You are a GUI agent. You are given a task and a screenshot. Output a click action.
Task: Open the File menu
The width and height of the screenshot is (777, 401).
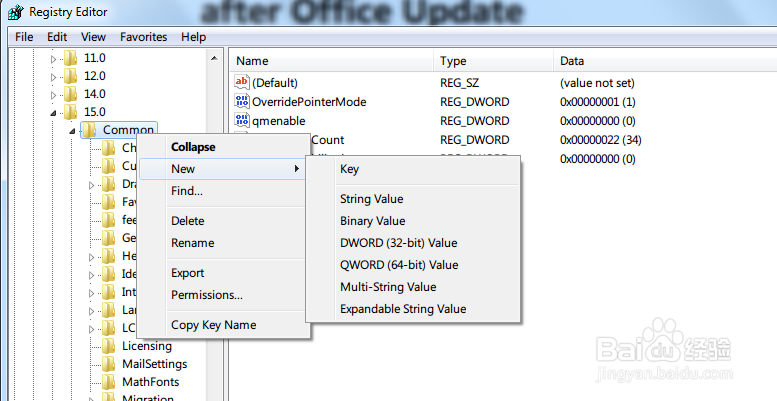[x=24, y=37]
